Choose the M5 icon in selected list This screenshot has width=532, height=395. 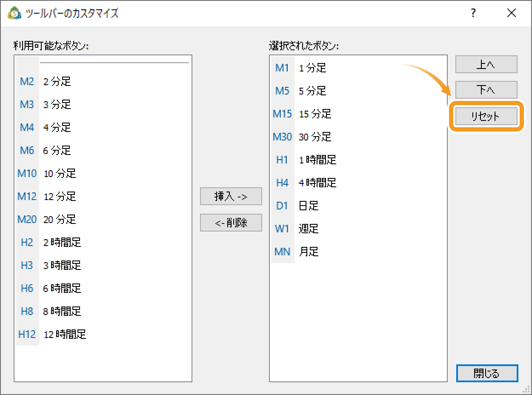point(282,91)
